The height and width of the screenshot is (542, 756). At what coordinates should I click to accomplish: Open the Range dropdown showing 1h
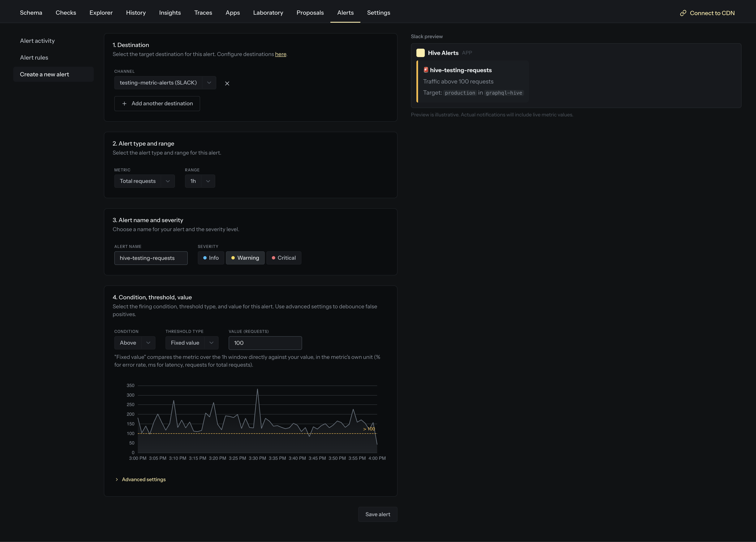point(200,181)
